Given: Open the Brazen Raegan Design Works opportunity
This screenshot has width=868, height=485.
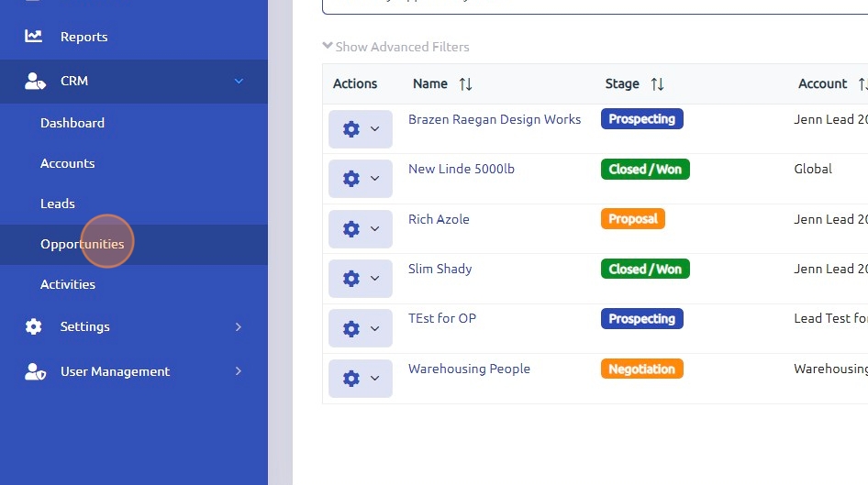Looking at the screenshot, I should pos(495,119).
